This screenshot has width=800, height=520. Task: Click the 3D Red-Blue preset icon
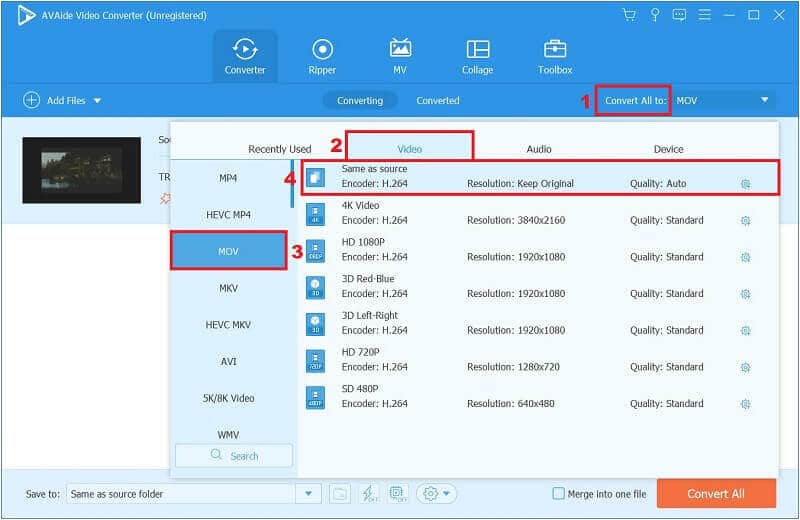point(315,288)
